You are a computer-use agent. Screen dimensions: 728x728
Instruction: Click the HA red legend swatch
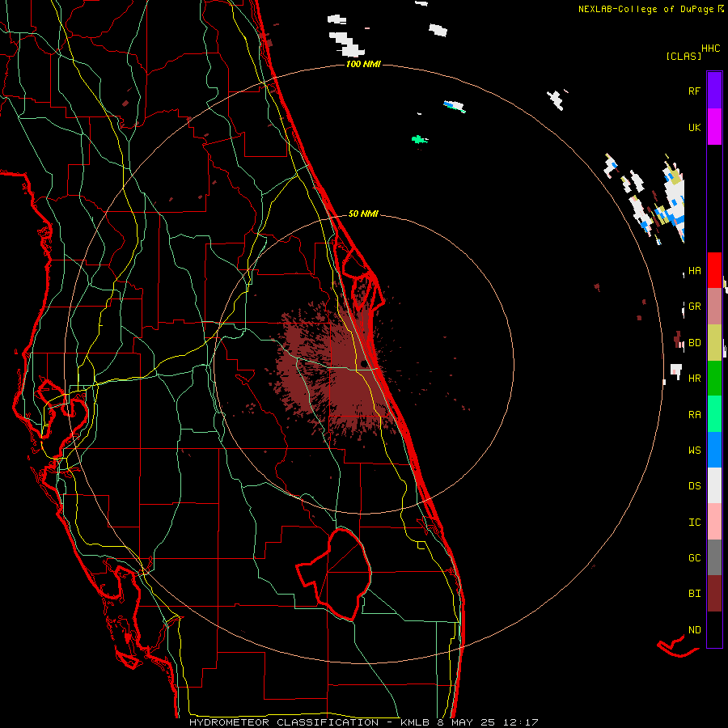pos(714,270)
